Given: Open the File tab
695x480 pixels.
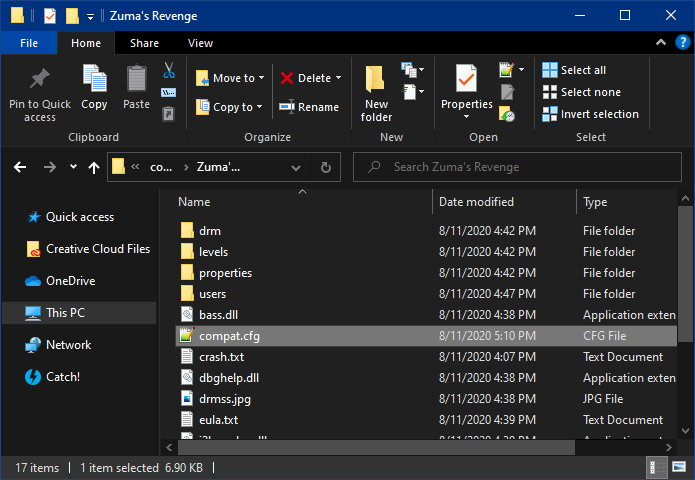Looking at the screenshot, I should 29,43.
